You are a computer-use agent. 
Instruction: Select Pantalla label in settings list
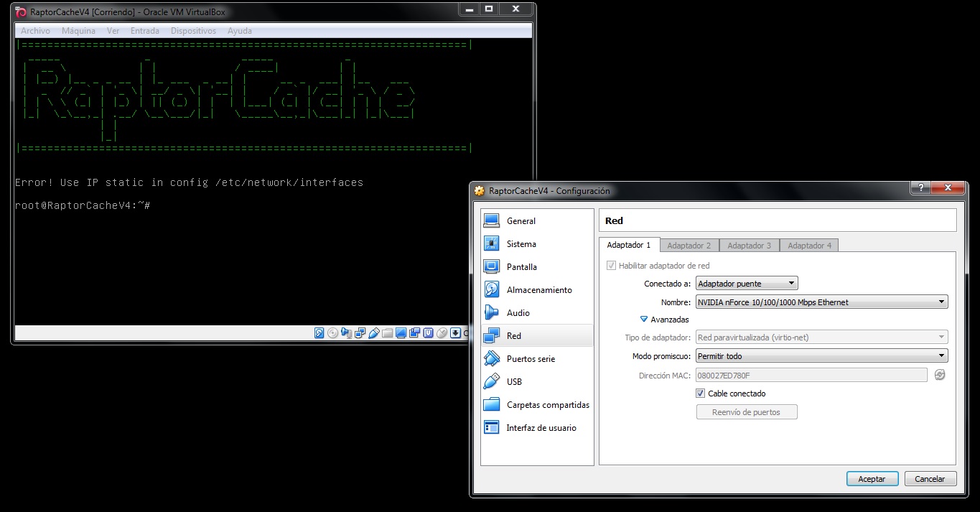click(522, 267)
